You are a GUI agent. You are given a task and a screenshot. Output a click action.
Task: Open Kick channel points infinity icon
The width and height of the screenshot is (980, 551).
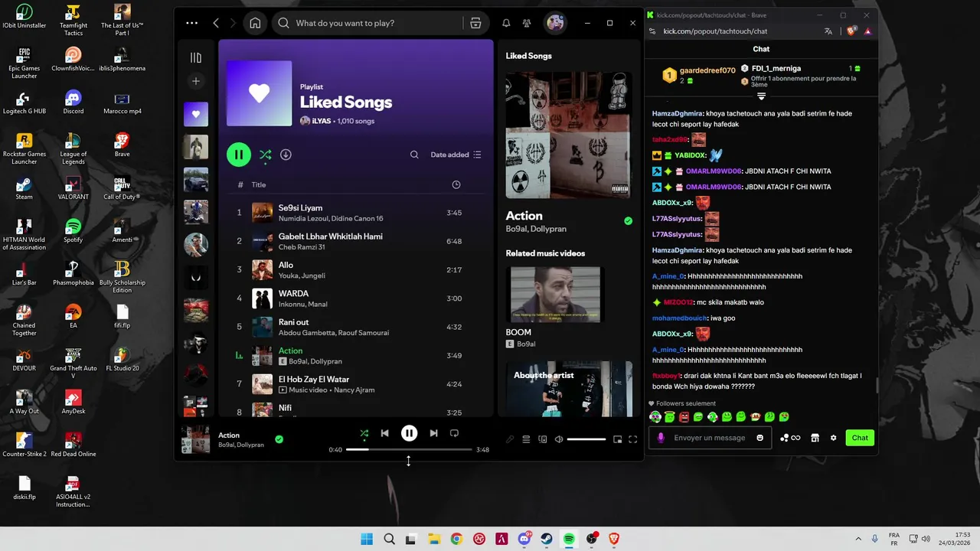click(791, 438)
